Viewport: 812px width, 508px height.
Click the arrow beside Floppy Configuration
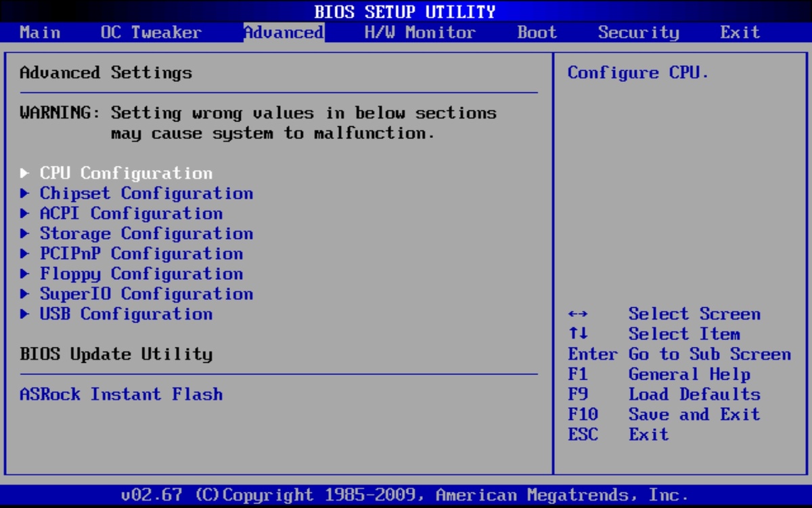[x=25, y=274]
